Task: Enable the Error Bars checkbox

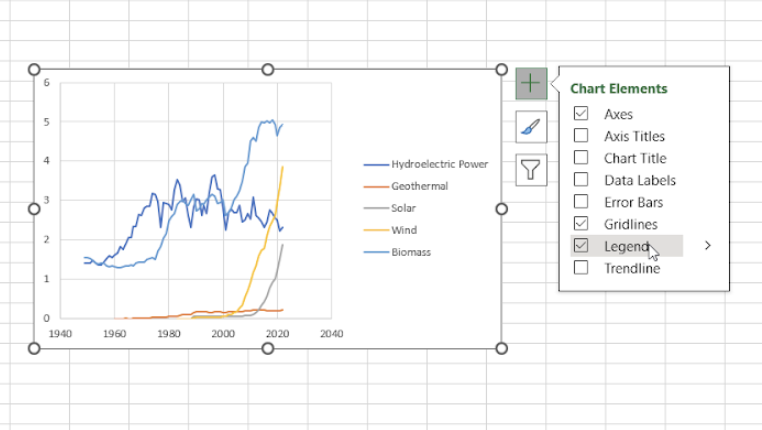Action: click(x=581, y=201)
